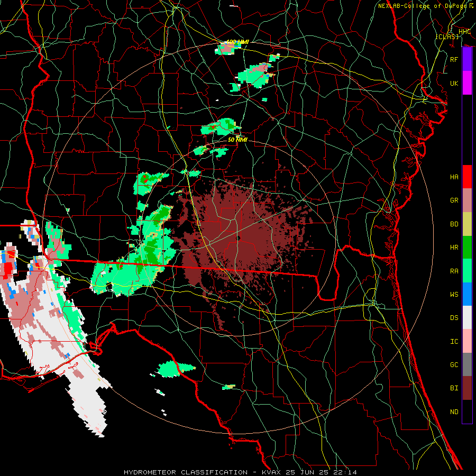Click the HHC product code label

(464, 32)
